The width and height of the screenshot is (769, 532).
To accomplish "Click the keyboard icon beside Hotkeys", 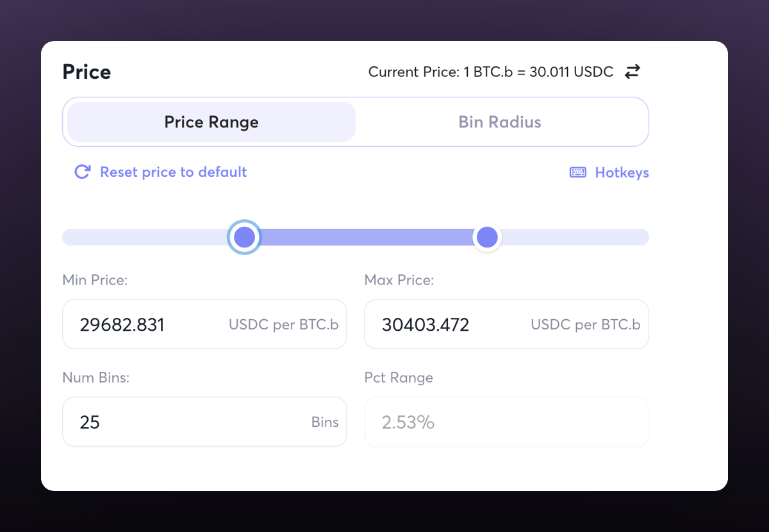I will [x=577, y=172].
